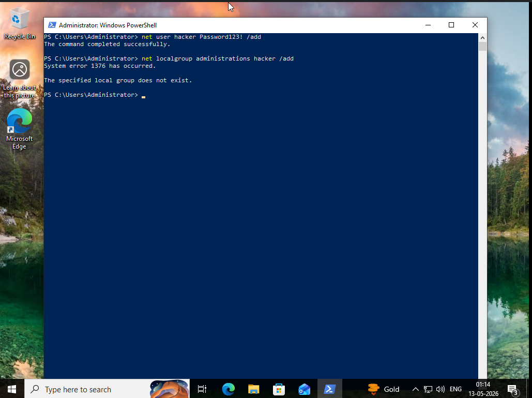Open Task View from the taskbar
Image resolution: width=532 pixels, height=398 pixels.
[202, 389]
